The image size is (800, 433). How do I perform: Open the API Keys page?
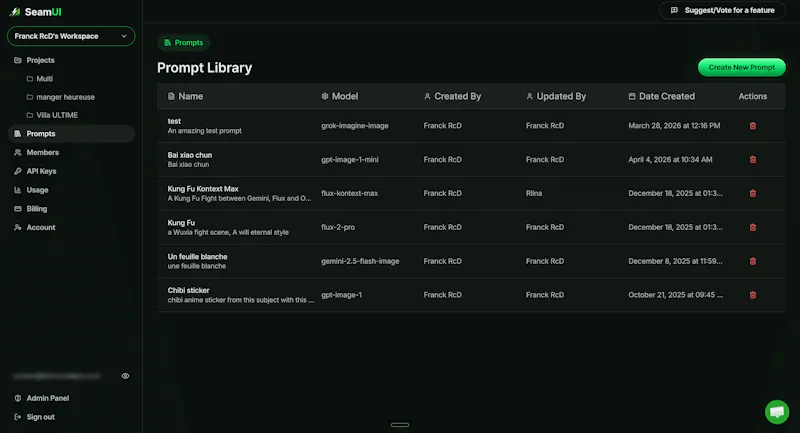(x=41, y=171)
